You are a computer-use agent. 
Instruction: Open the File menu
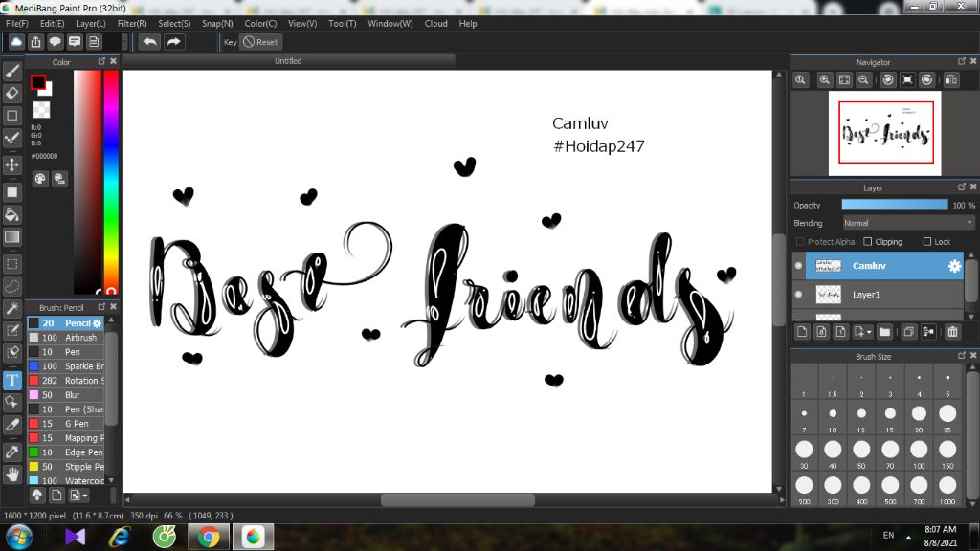click(x=17, y=24)
